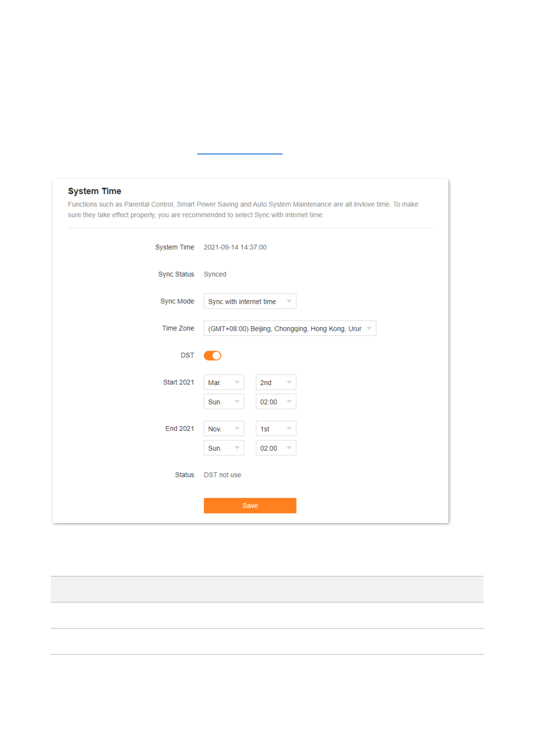Toggle the DST switch off
The image size is (535, 756).
(212, 356)
